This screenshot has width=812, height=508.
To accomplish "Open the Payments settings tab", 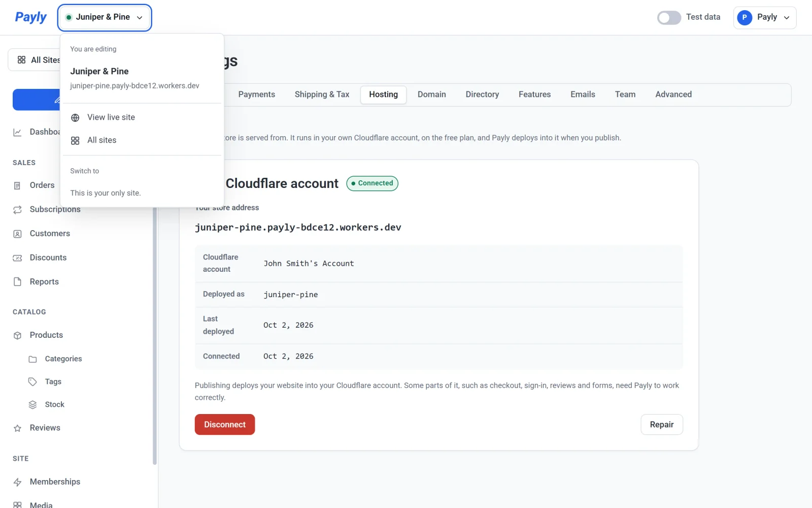I will (x=256, y=94).
